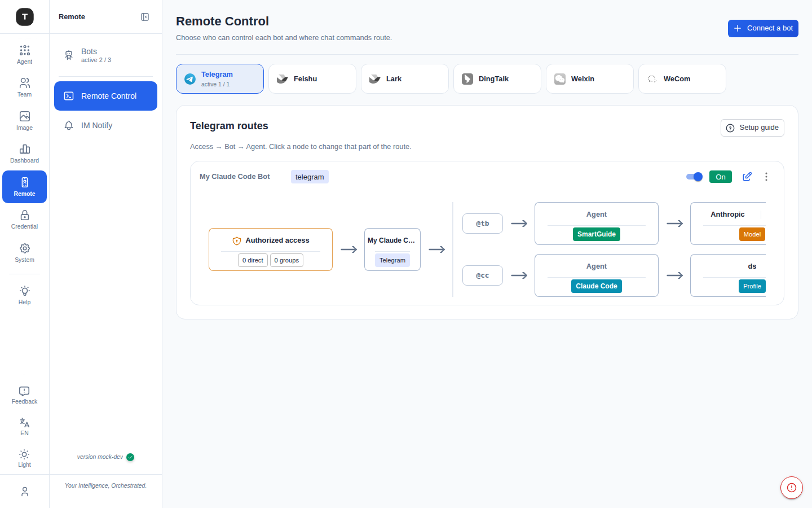The width and height of the screenshot is (812, 508).
Task: Open IM Notify menu item
Action: [105, 125]
